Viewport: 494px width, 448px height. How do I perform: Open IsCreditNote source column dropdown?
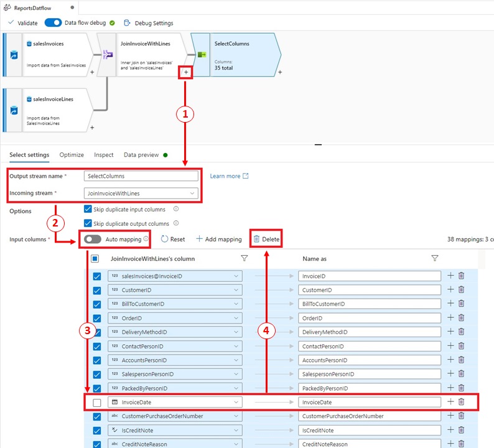pos(175,430)
